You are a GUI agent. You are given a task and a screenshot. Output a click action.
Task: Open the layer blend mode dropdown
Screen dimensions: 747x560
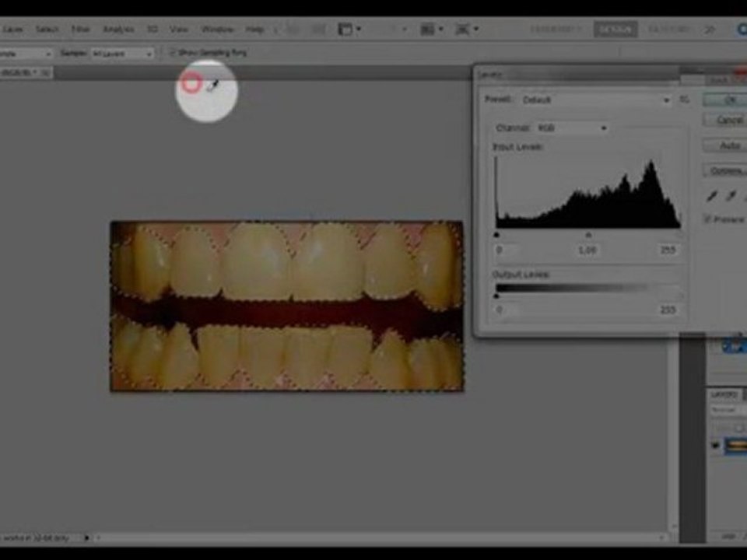pyautogui.click(x=728, y=410)
